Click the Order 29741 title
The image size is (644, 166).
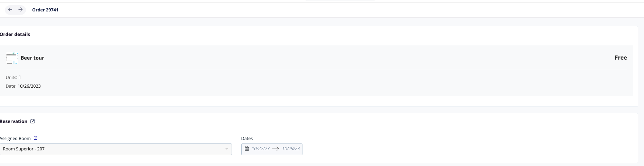coord(45,10)
